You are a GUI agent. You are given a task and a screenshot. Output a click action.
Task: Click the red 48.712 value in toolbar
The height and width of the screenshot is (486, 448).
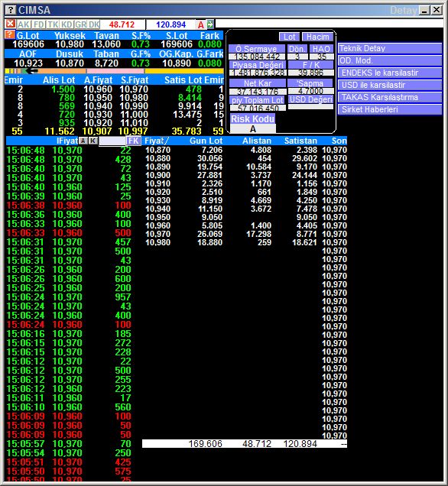point(122,24)
